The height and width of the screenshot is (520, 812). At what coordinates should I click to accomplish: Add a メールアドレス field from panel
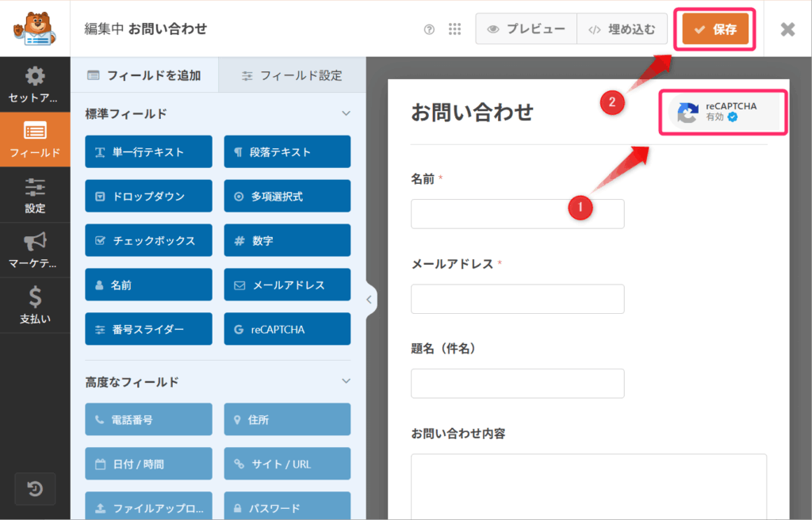pos(287,285)
